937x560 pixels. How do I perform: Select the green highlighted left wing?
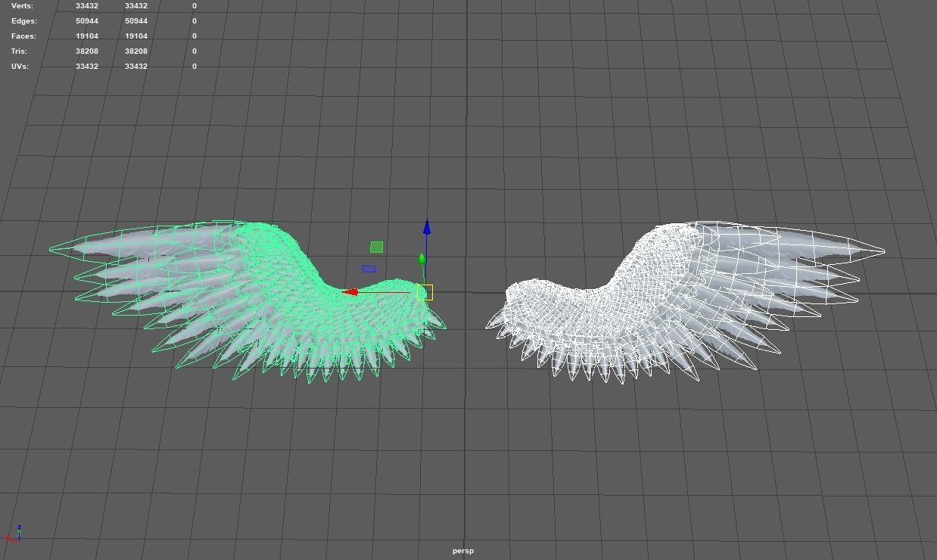pyautogui.click(x=247, y=301)
